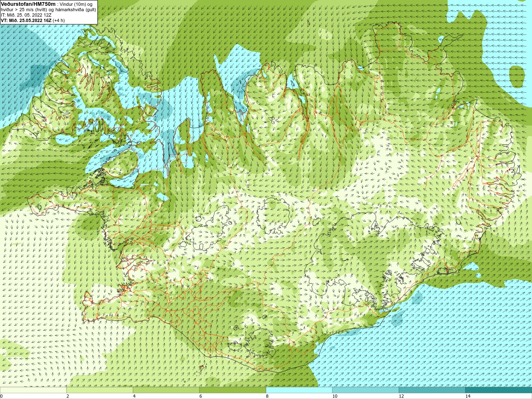532x399 pixels.
Task: Click the '(+4 h)' forecast offset text
Action: click(x=59, y=20)
